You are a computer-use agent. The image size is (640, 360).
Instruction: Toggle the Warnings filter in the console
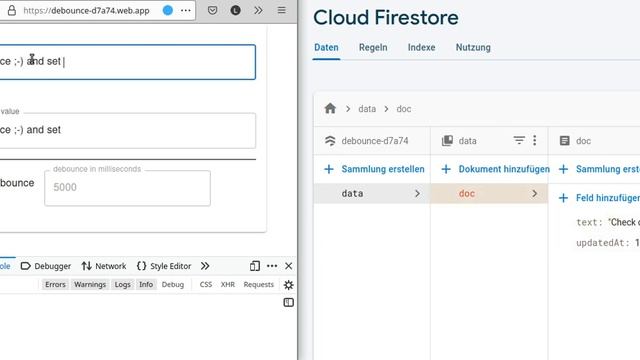90,284
